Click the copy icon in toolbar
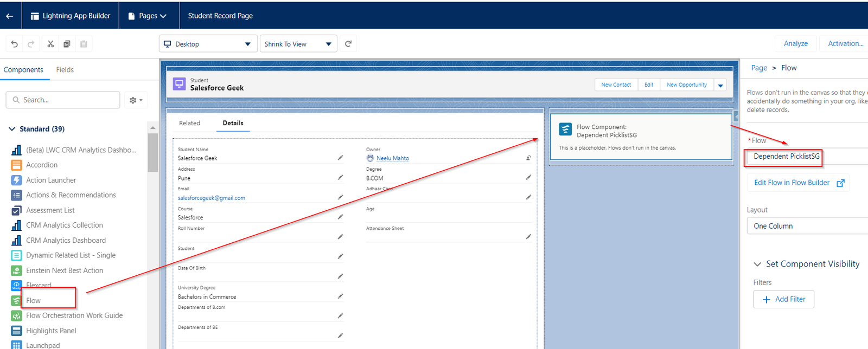Screen dimensions: 868x349 pos(67,44)
